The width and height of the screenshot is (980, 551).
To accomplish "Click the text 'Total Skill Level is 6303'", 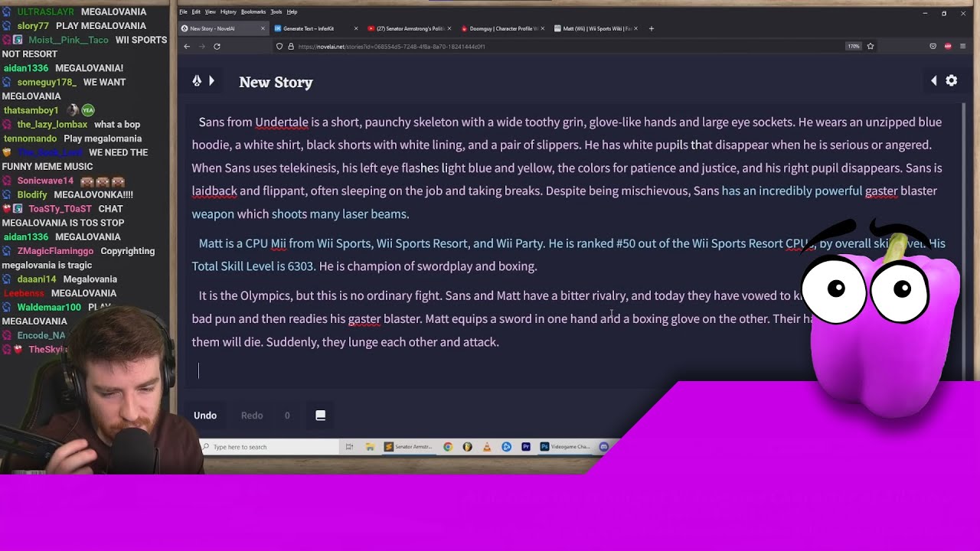I will pos(253,266).
